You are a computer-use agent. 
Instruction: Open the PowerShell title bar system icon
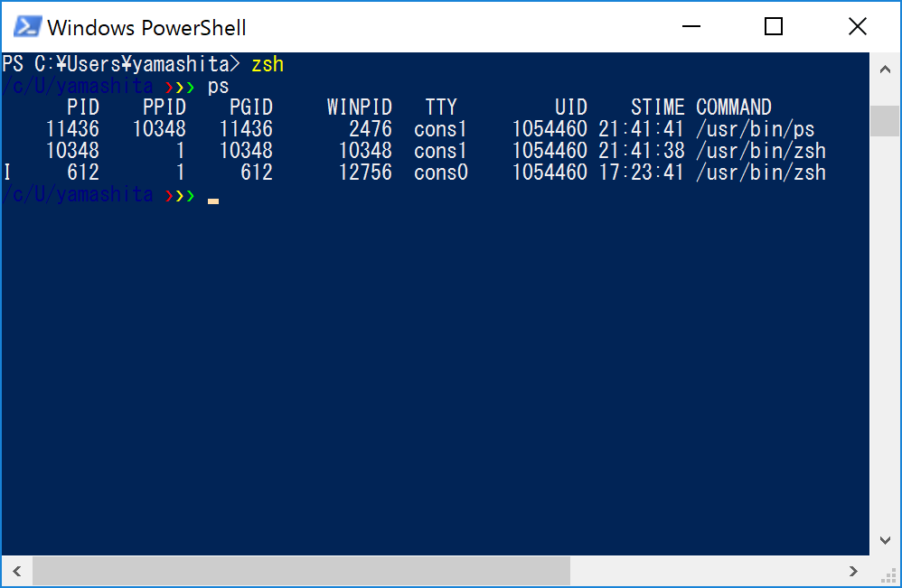coord(27,27)
